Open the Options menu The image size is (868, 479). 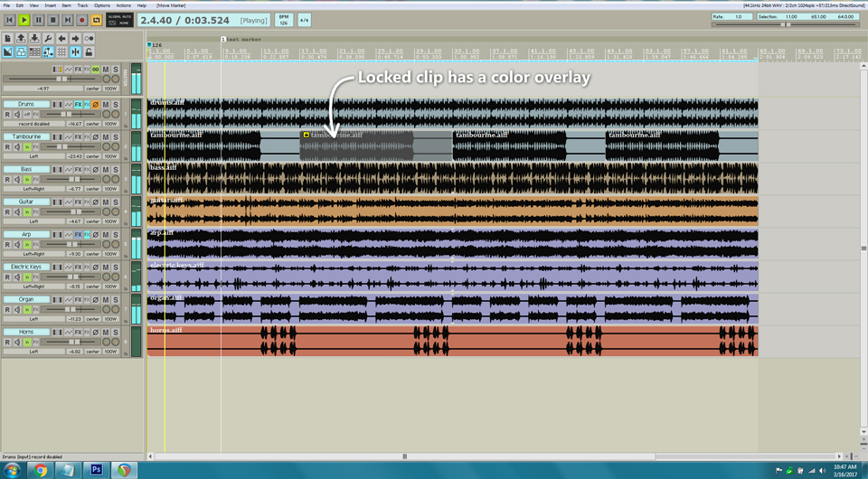(x=102, y=5)
